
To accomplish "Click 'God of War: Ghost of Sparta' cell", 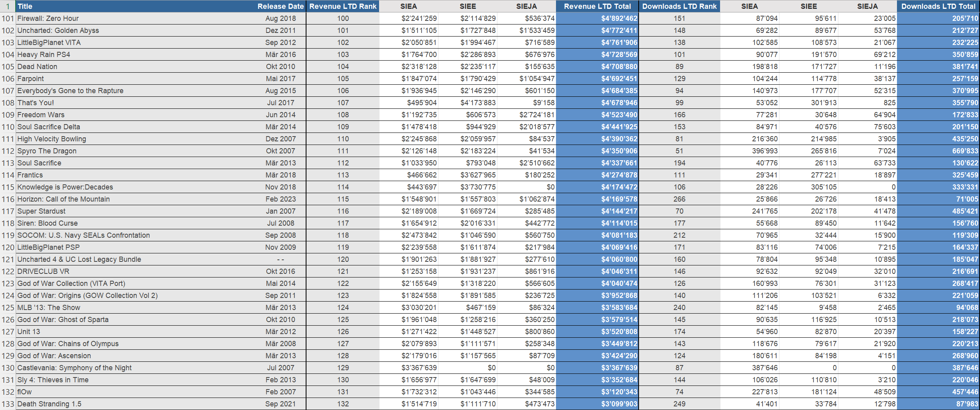I will pos(136,320).
